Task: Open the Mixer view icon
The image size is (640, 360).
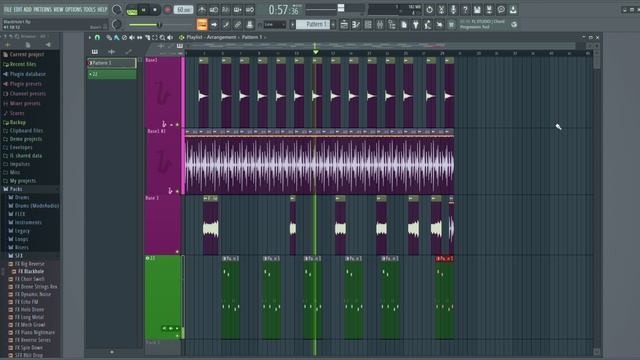Action: (380, 24)
